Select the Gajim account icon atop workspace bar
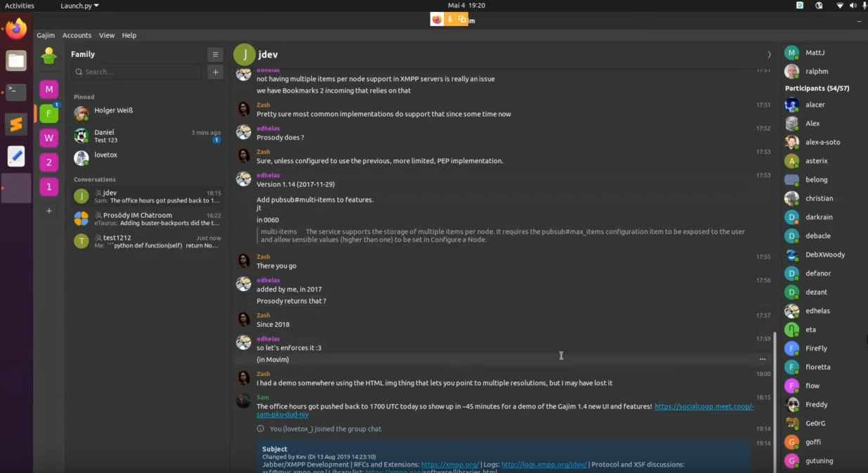Screen dimensions: 868x473 (x=49, y=56)
